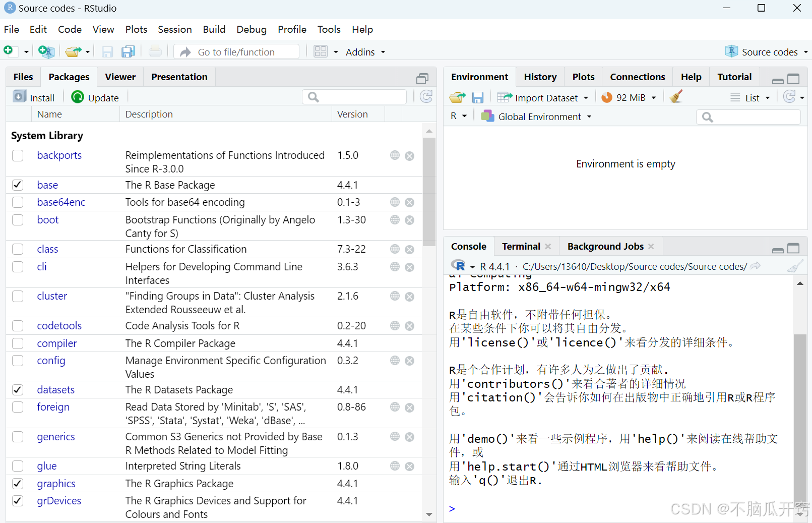Click the workspace panes grid icon

coord(321,51)
